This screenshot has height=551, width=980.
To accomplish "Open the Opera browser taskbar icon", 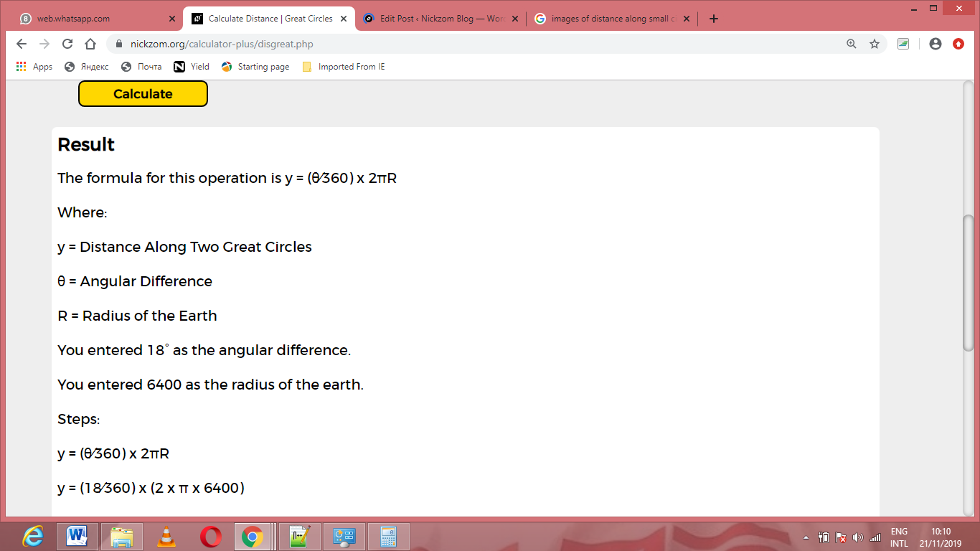I will 211,537.
